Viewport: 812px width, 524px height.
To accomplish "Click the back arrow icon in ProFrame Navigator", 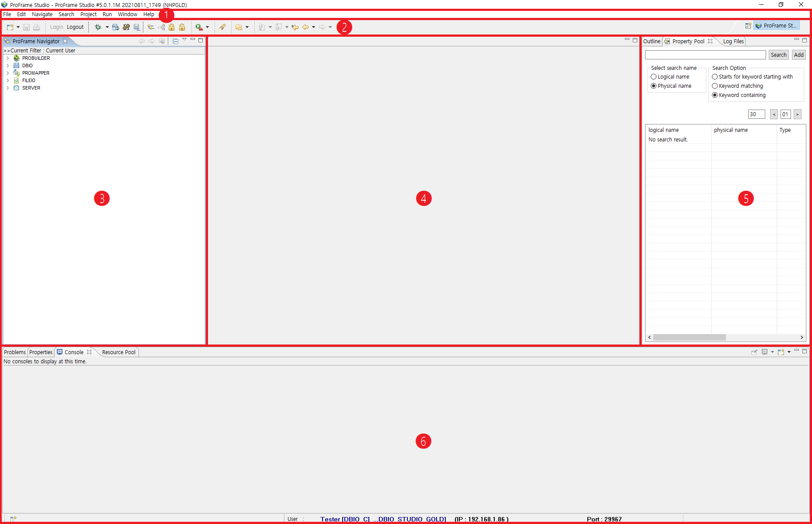I will click(142, 41).
